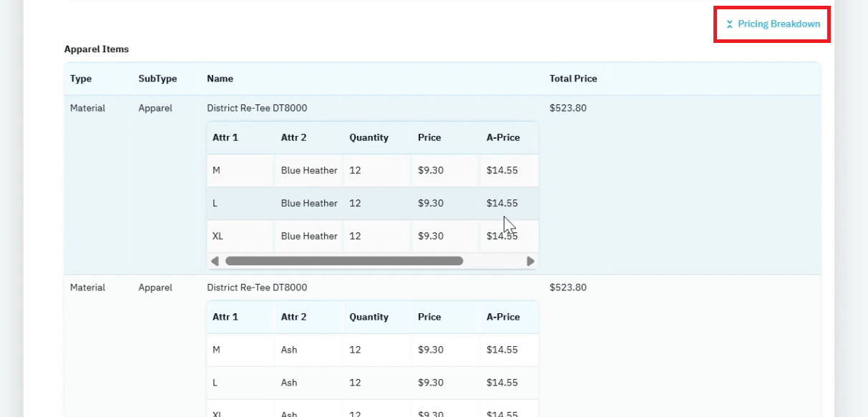This screenshot has width=868, height=417.
Task: Select the M size Blue Heather row
Action: pyautogui.click(x=373, y=170)
